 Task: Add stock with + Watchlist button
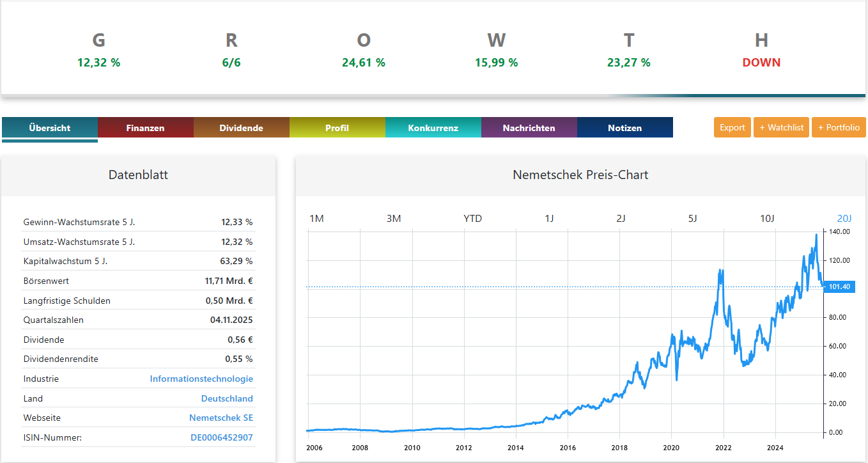[x=781, y=127]
